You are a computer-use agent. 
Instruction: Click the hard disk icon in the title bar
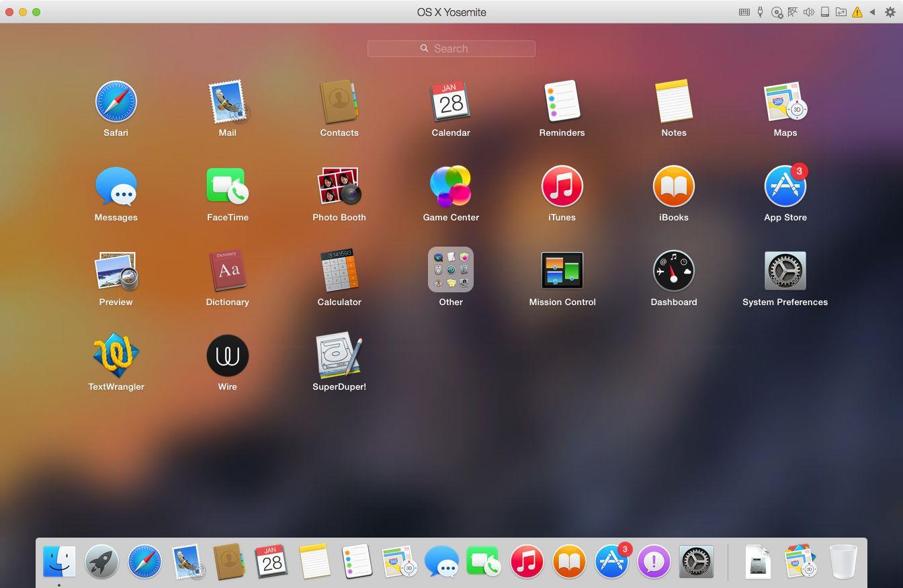[825, 12]
